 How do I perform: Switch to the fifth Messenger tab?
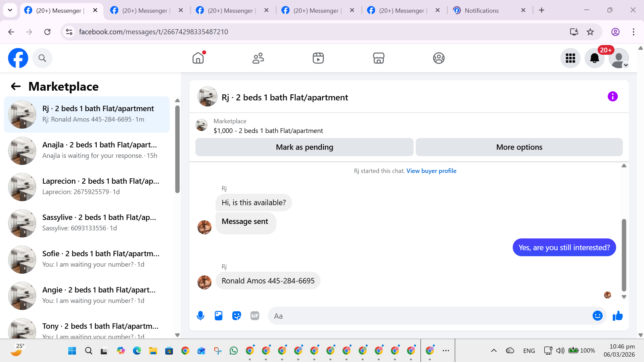click(x=404, y=10)
